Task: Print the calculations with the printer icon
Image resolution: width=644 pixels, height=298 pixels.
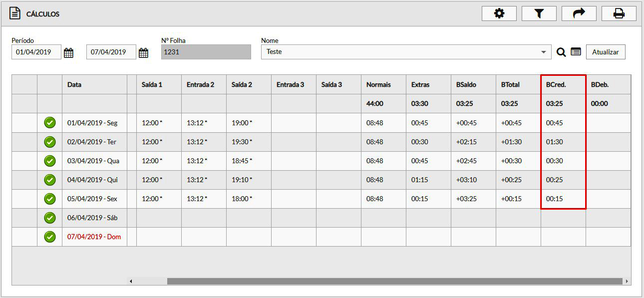Action: 619,14
